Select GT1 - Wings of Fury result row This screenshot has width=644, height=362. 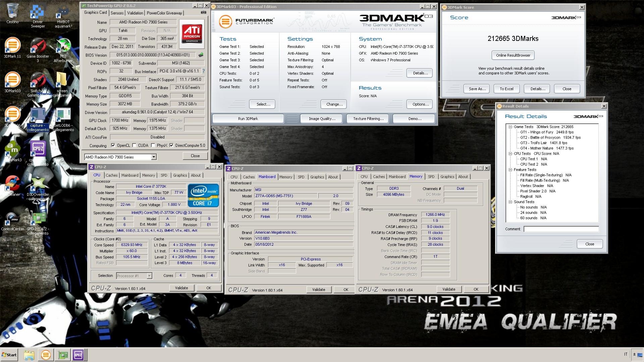click(546, 132)
